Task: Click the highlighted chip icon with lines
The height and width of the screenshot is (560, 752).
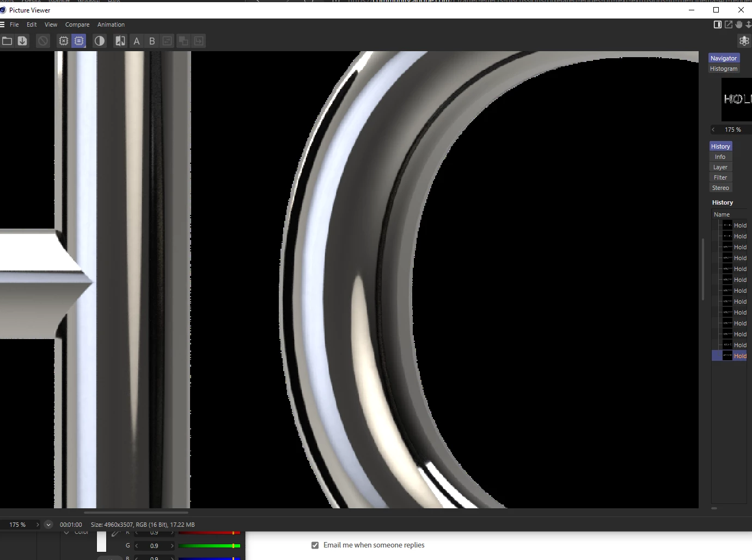Action: coord(79,41)
